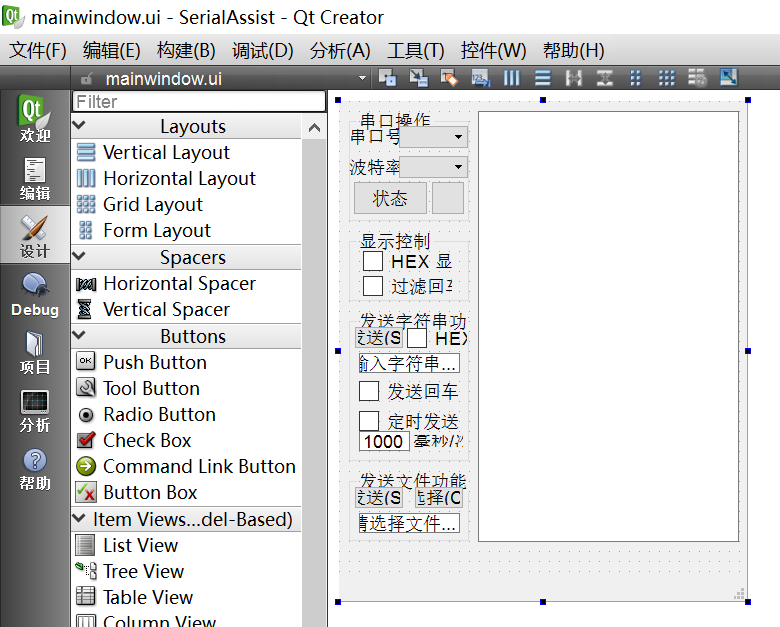Screen dimensions: 780x627
Task: Open the Debug mode
Action: (x=35, y=294)
